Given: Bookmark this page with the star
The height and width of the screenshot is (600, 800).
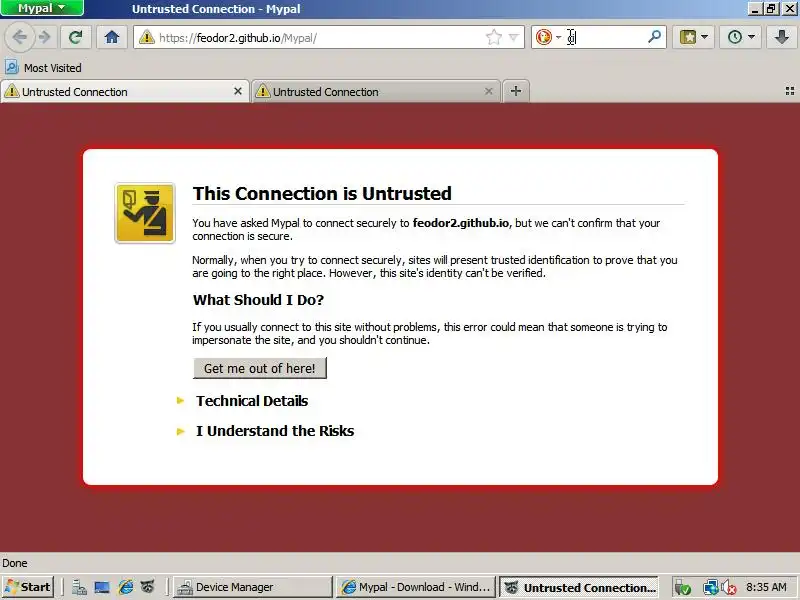Looking at the screenshot, I should (493, 37).
